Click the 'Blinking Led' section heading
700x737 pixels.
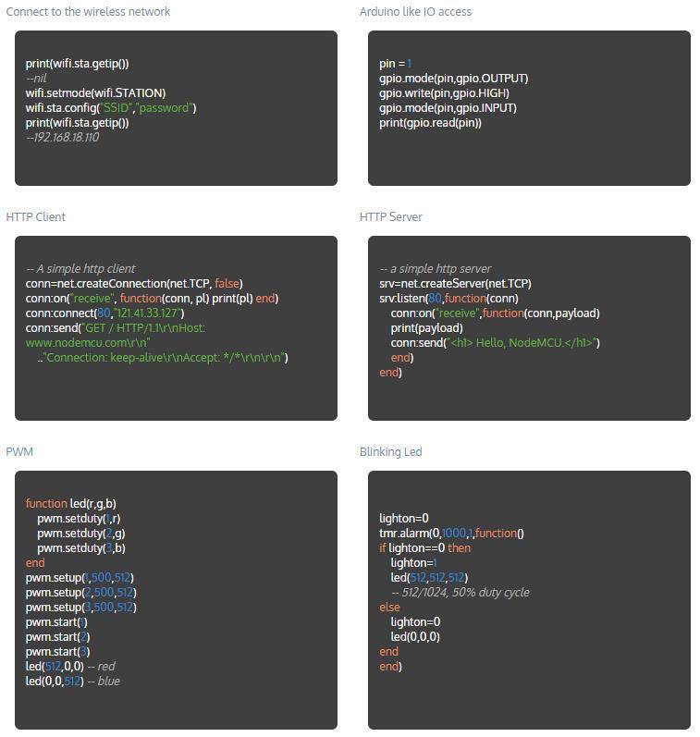tap(390, 452)
